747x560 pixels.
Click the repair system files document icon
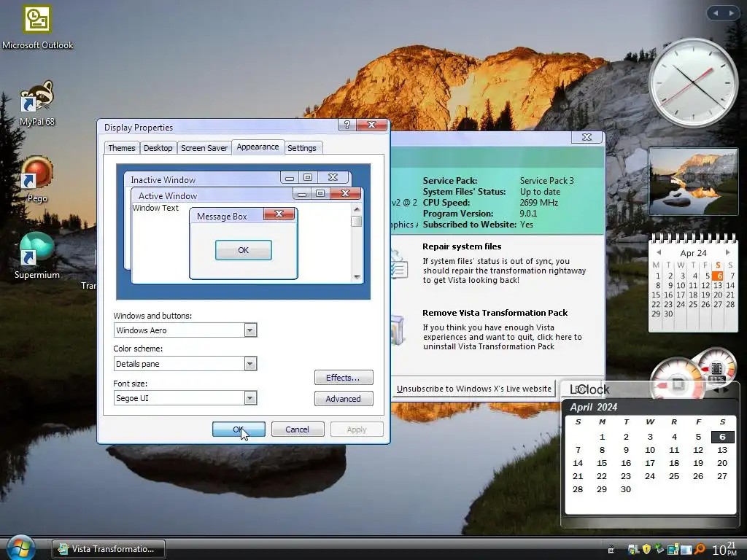(399, 265)
